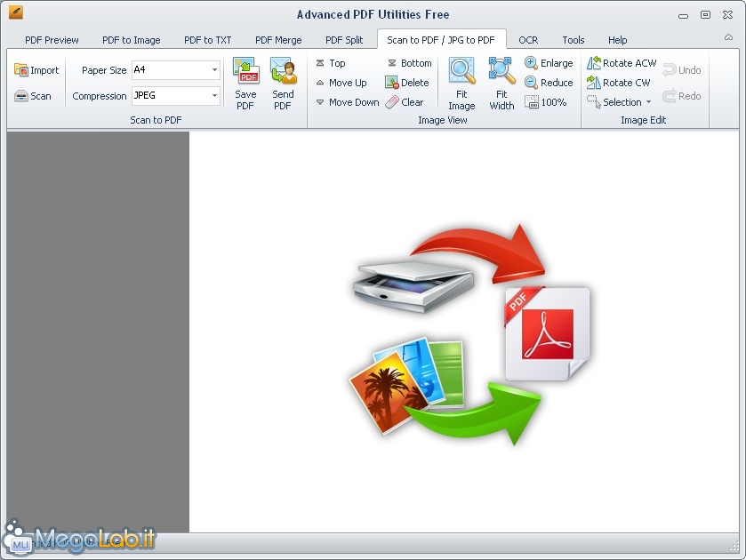Enlarge the image view
Viewport: 746px width, 560px height.
click(x=549, y=63)
